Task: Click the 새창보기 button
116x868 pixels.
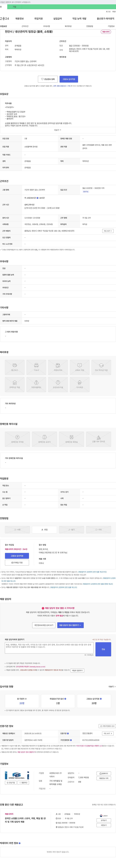Action: pos(104,825)
